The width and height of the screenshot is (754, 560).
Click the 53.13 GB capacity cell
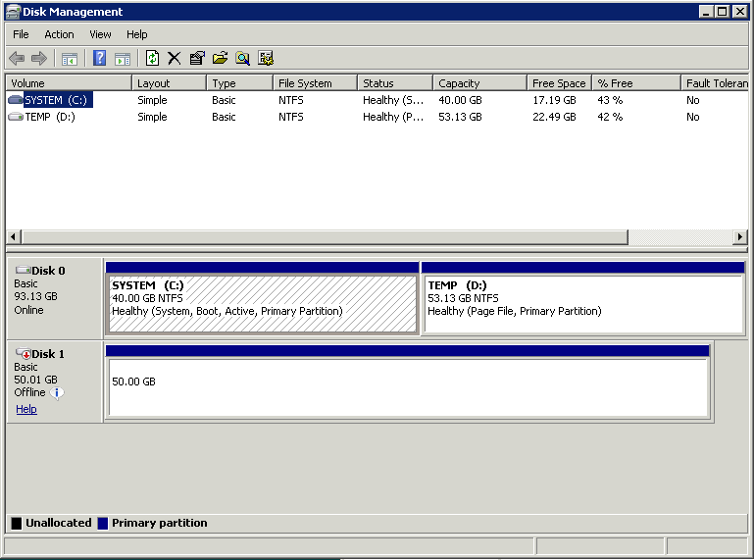460,117
